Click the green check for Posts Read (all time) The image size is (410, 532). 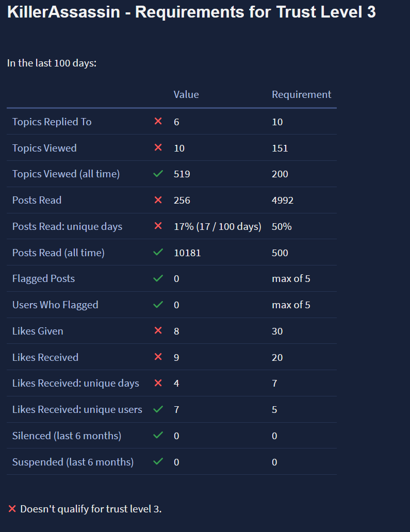(158, 253)
